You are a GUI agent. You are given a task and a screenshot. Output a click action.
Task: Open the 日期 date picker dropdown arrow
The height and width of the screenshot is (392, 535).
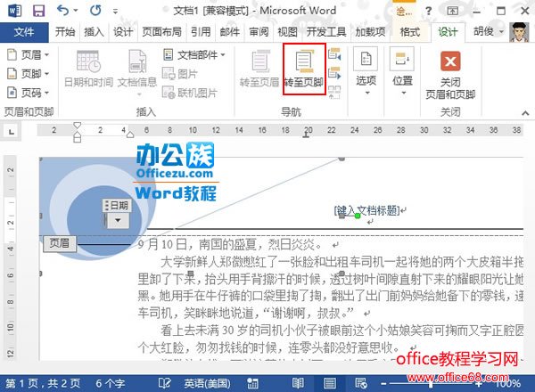pos(118,221)
